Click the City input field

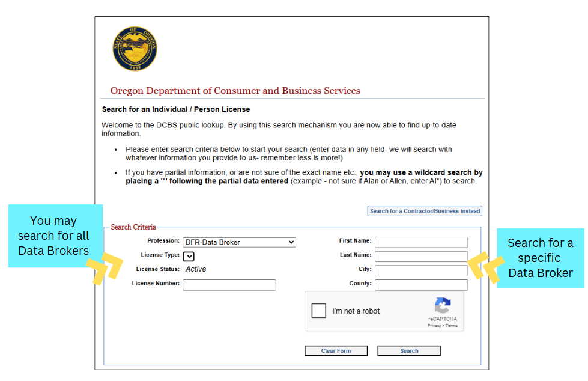421,270
